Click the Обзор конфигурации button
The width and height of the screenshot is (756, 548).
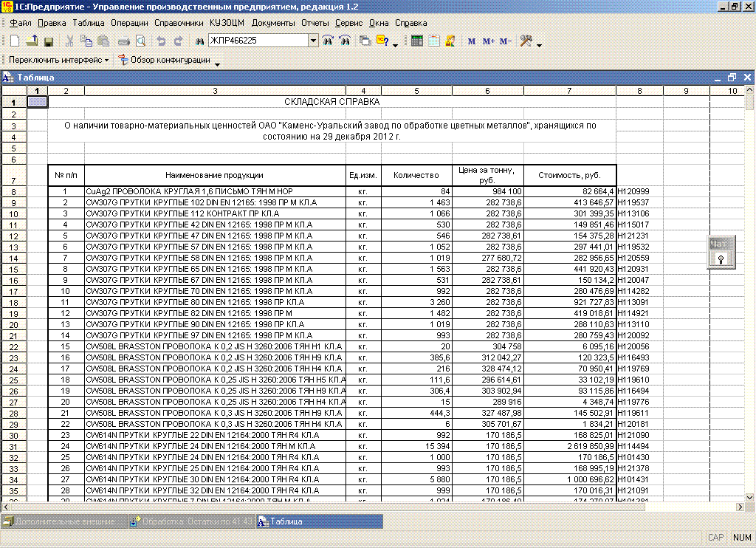(x=169, y=60)
